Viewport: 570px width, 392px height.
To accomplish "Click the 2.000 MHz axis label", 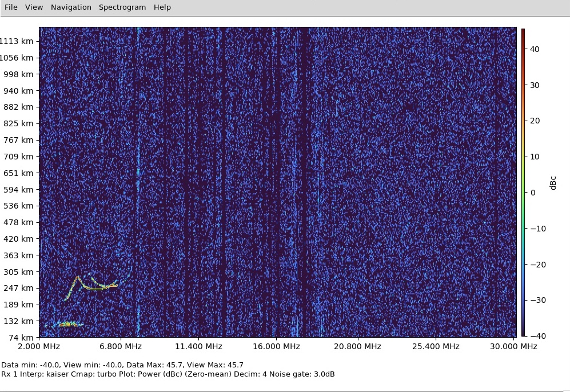I will tap(39, 347).
